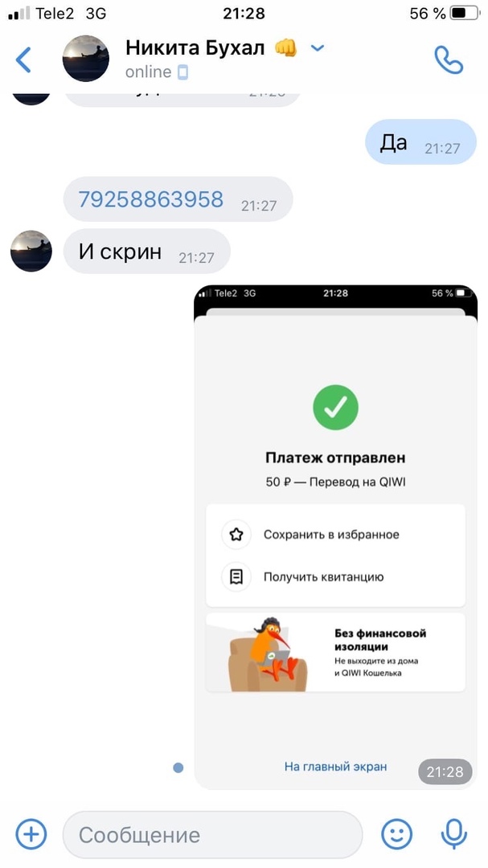Open the emoji smiley picker
The image size is (488, 868).
(397, 833)
